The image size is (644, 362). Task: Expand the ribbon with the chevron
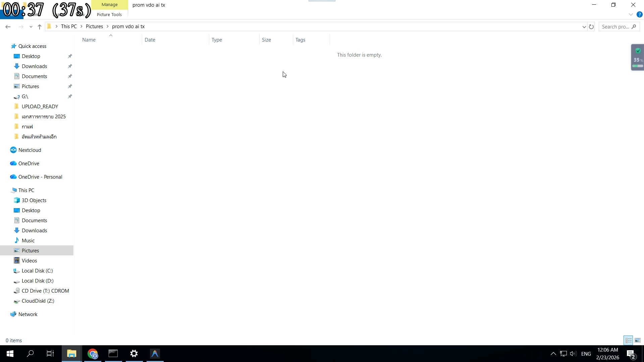click(631, 14)
